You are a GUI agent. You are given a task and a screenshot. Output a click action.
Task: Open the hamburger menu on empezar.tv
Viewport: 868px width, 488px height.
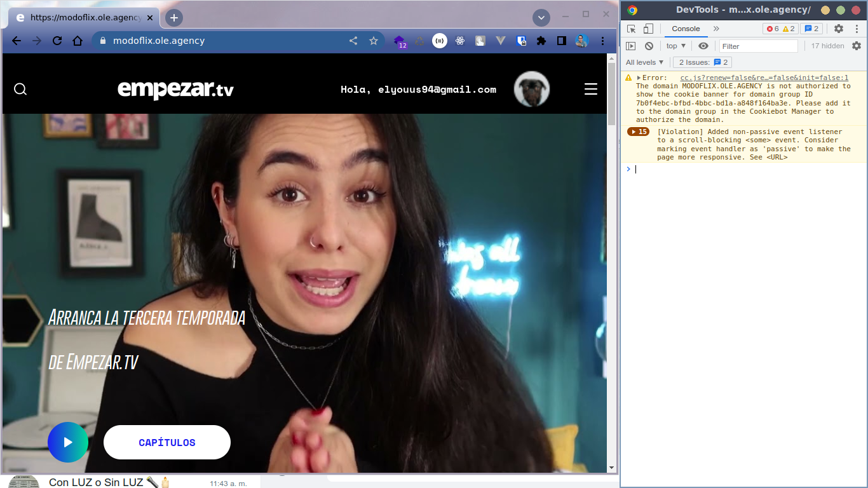[x=591, y=89]
